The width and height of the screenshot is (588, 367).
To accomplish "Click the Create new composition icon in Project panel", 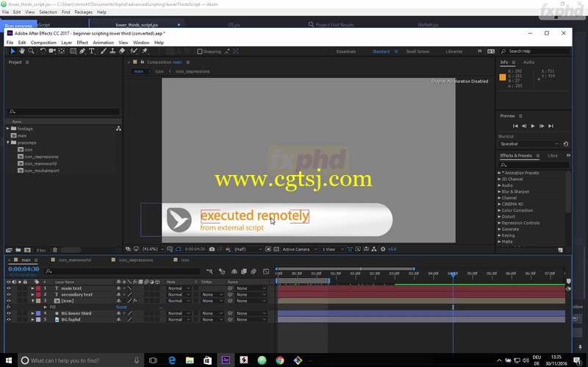I will 27,250.
